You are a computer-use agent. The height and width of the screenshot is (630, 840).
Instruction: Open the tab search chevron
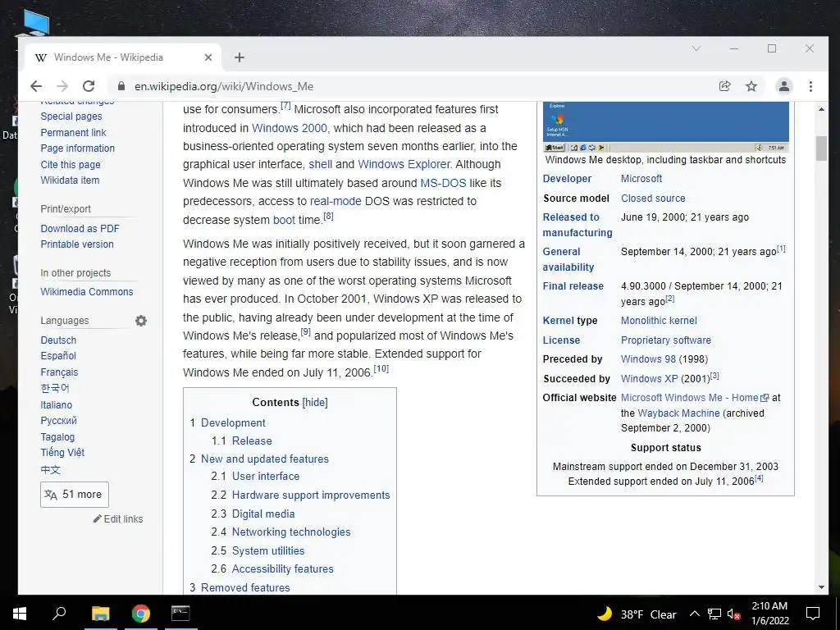(696, 48)
